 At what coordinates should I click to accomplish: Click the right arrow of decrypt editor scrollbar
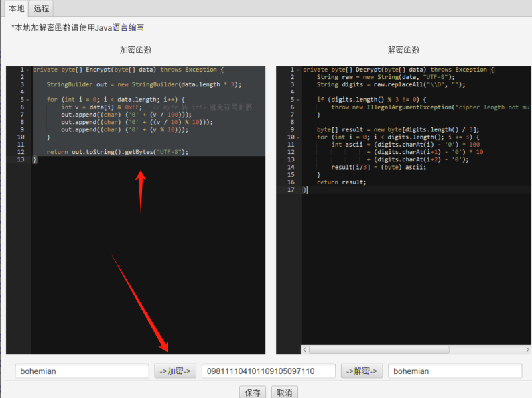(528, 350)
